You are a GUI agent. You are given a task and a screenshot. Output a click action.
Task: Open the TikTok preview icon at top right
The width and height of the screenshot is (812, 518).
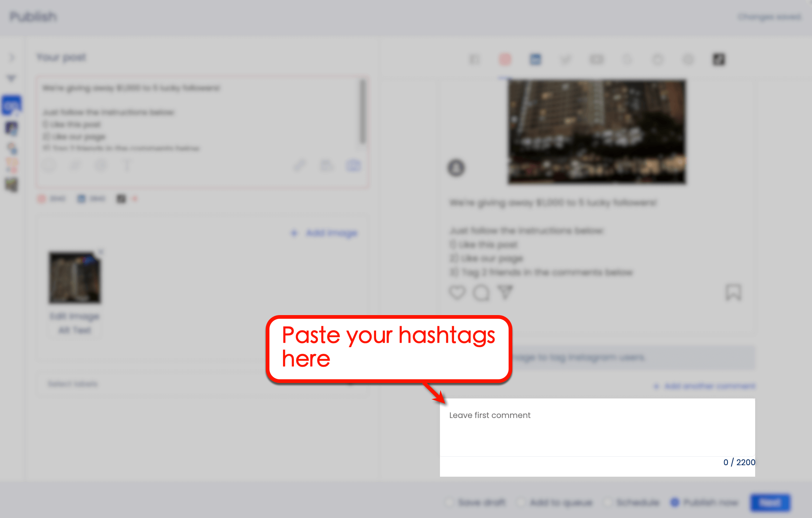(x=719, y=59)
